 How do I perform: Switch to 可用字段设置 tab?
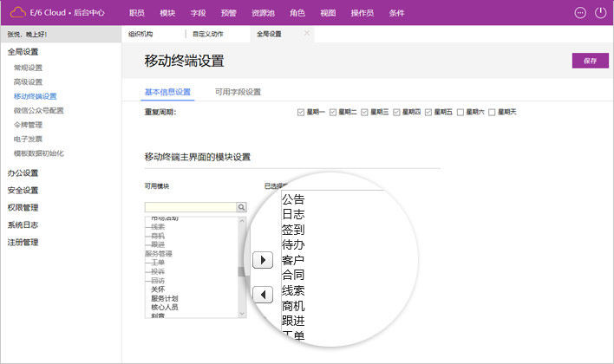click(x=238, y=92)
